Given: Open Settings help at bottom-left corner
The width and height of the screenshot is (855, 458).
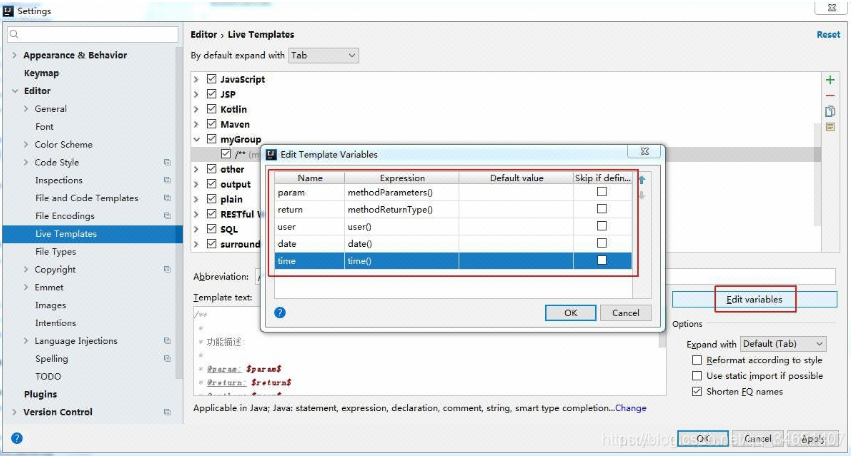Looking at the screenshot, I should pyautogui.click(x=17, y=438).
